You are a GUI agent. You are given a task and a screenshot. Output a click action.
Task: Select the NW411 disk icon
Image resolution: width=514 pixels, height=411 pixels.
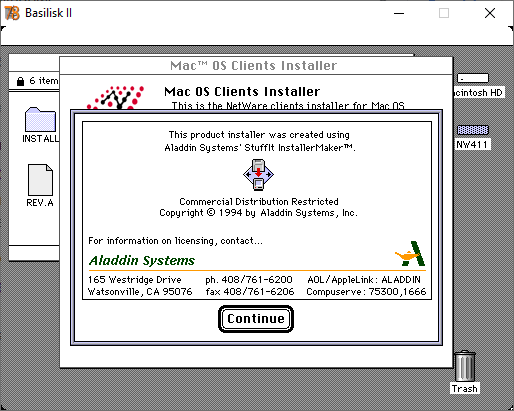[473, 130]
